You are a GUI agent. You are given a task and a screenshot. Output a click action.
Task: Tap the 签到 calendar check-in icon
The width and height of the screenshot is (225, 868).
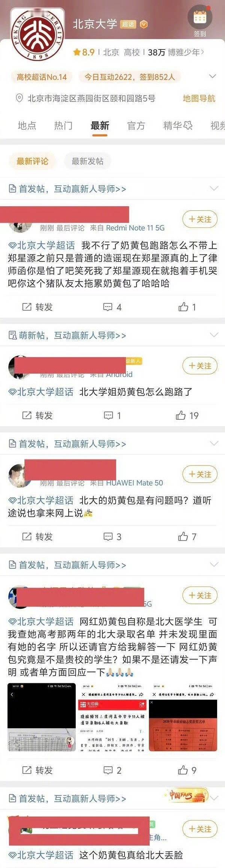click(x=199, y=17)
